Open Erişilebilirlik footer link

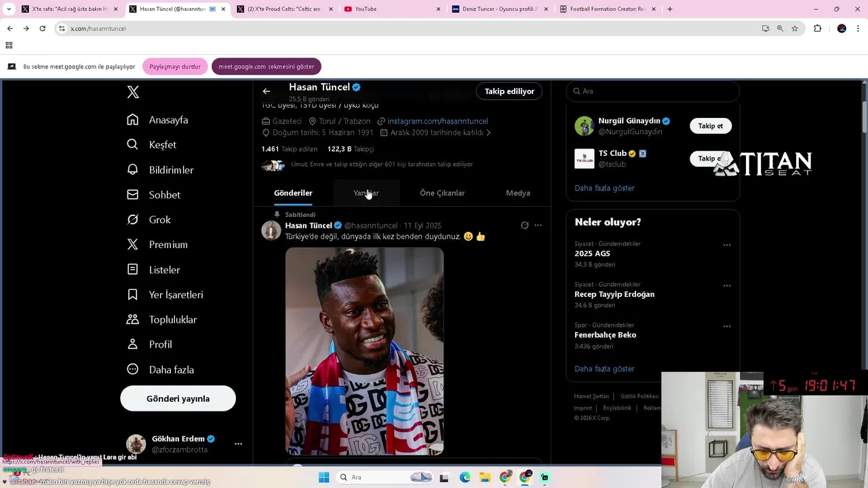point(617,408)
